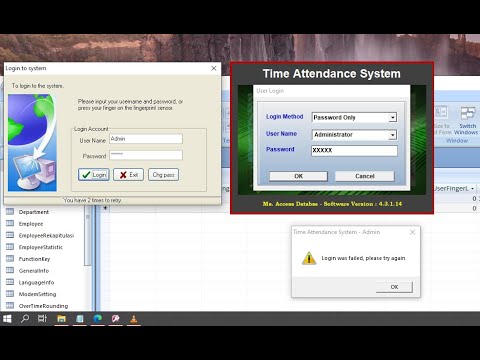Click the 'You have 2 times to retry' text
480x360 pixels.
point(92,200)
